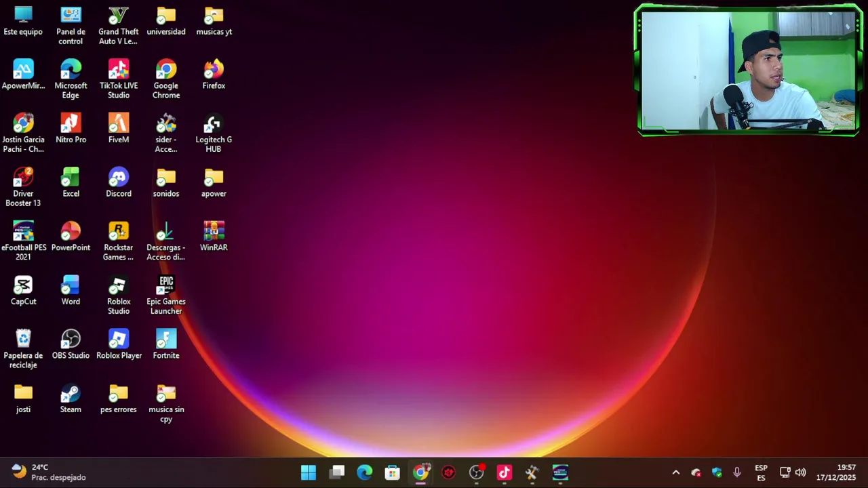Launch TikTok LIVE Studio desktop icon
The image size is (868, 488).
click(x=119, y=80)
